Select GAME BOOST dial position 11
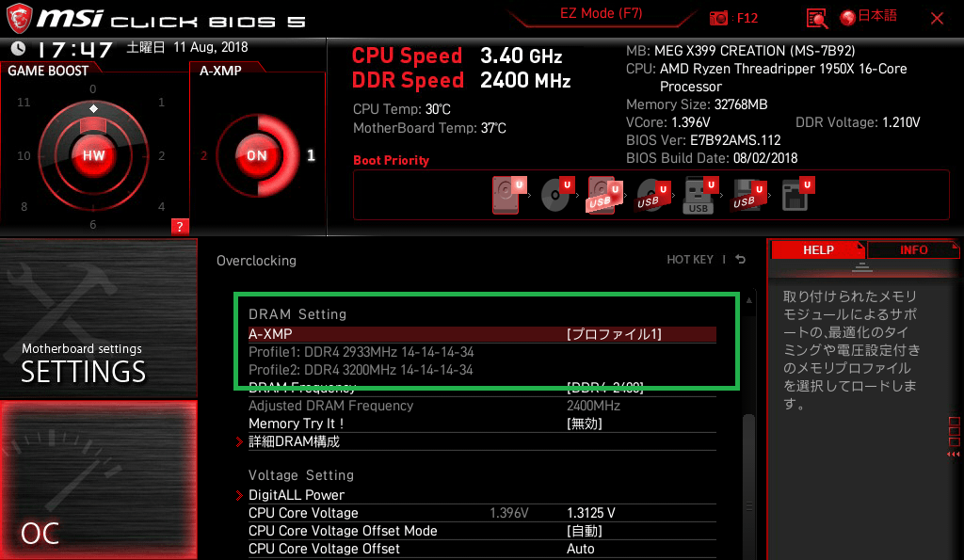Viewport: 964px width, 560px height. coord(24,102)
